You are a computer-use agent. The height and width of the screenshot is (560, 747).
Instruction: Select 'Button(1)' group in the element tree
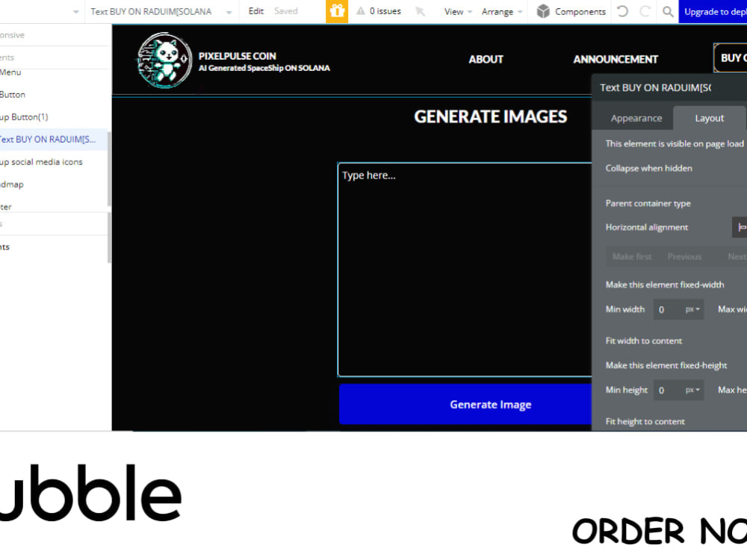[24, 117]
